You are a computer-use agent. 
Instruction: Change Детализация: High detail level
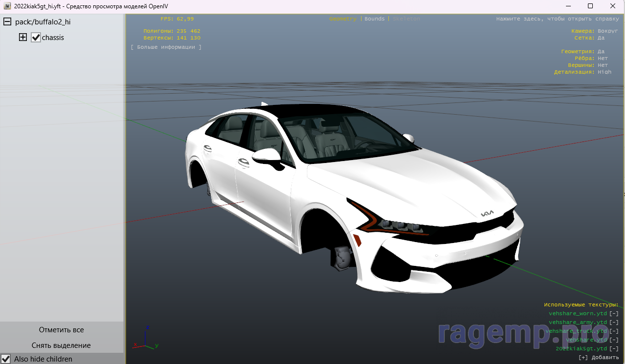583,72
